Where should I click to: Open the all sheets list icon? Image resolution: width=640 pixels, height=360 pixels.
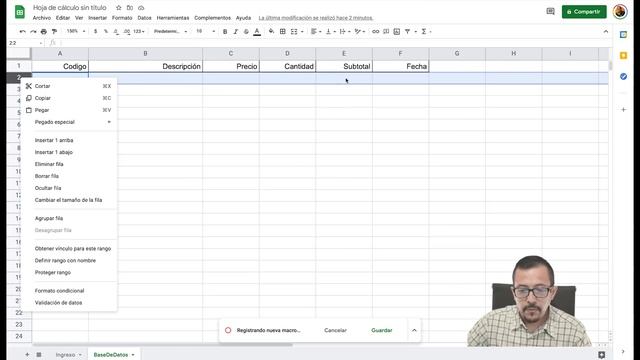(x=39, y=355)
